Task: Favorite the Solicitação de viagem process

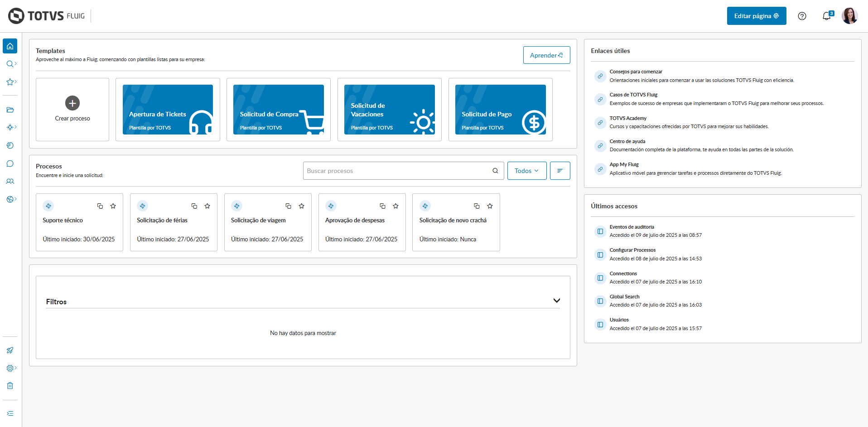Action: tap(302, 206)
